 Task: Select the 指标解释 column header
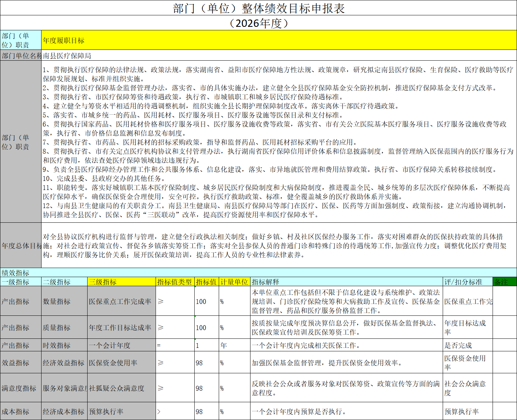pos(346,282)
